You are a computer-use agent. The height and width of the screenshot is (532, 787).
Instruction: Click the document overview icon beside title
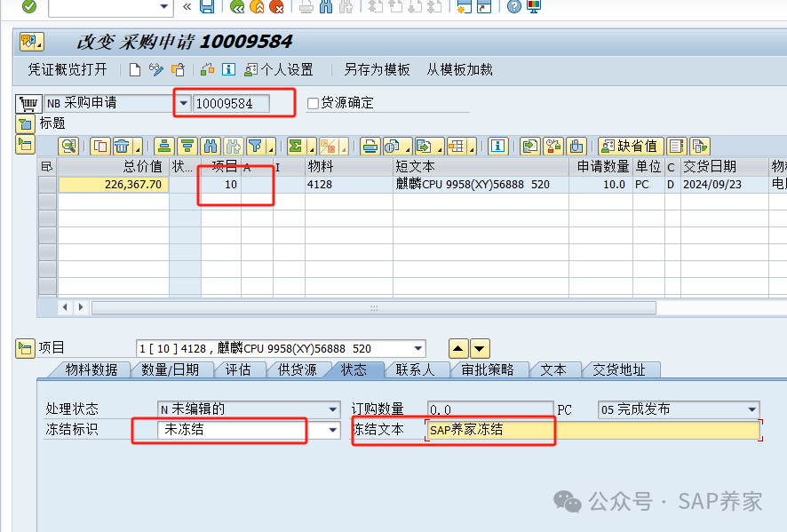pyautogui.click(x=32, y=42)
